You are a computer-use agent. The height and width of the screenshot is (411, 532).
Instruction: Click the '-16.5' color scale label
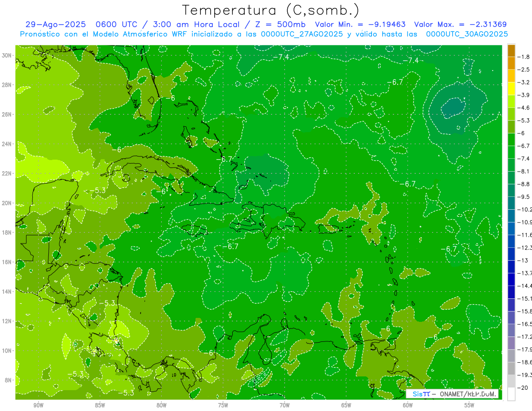tap(524, 324)
